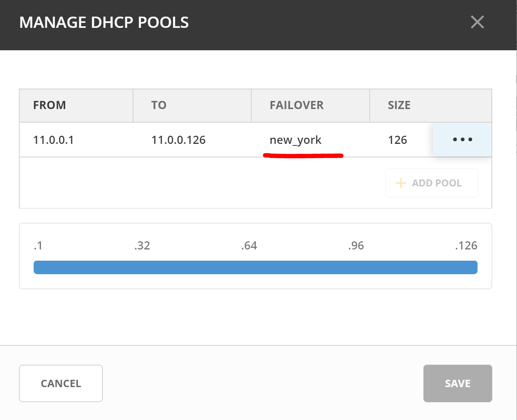Click the TO column header

(159, 105)
